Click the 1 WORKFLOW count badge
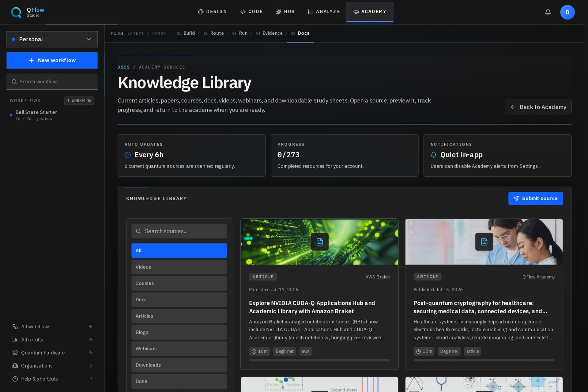The width and height of the screenshot is (588, 392). pyautogui.click(x=79, y=101)
